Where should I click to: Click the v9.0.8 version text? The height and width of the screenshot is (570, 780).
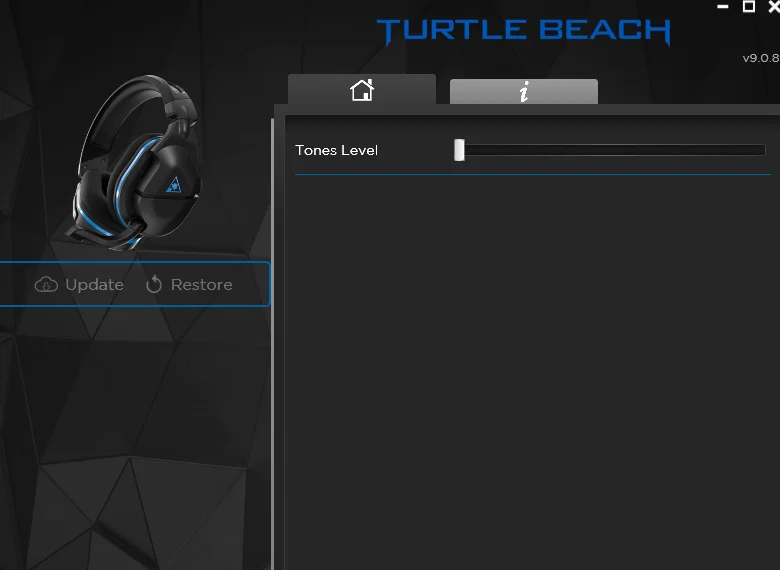point(761,58)
